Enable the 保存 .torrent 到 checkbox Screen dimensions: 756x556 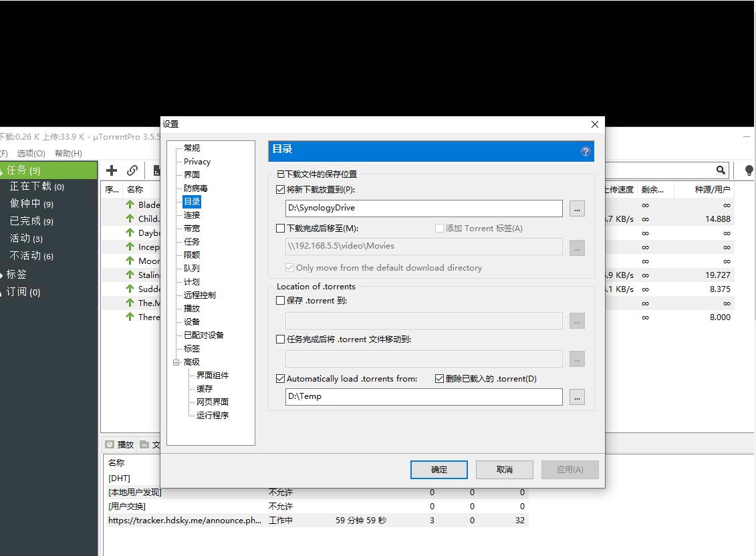pos(281,301)
